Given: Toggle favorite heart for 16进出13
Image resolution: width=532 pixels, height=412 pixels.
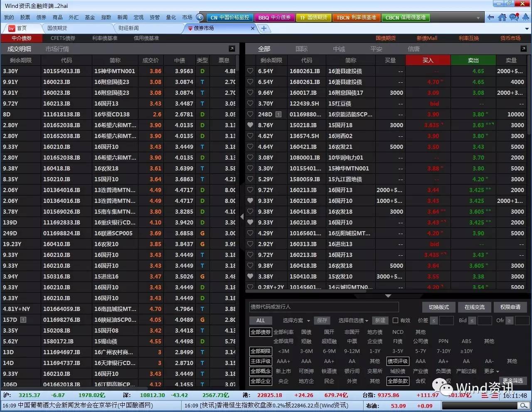Looking at the screenshot, I should [x=250, y=244].
